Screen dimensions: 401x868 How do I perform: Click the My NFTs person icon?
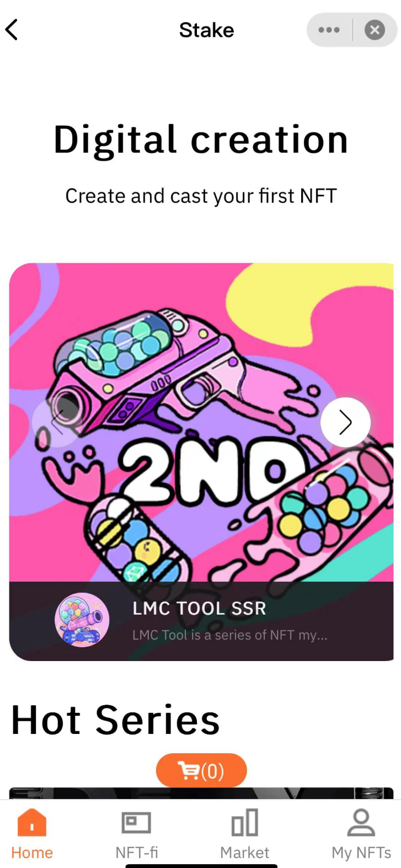click(361, 823)
